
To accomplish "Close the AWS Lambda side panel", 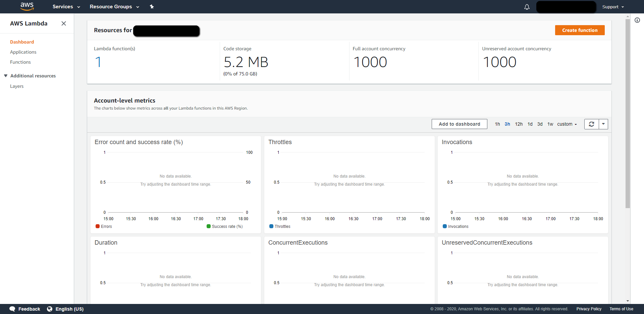I will tap(64, 23).
